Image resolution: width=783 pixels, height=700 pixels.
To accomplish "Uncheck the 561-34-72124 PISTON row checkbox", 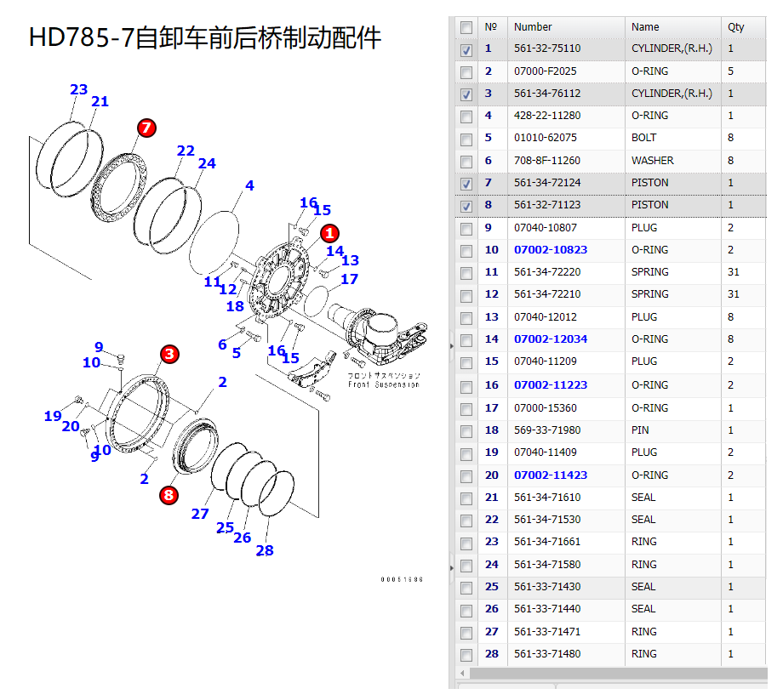I will click(x=466, y=183).
